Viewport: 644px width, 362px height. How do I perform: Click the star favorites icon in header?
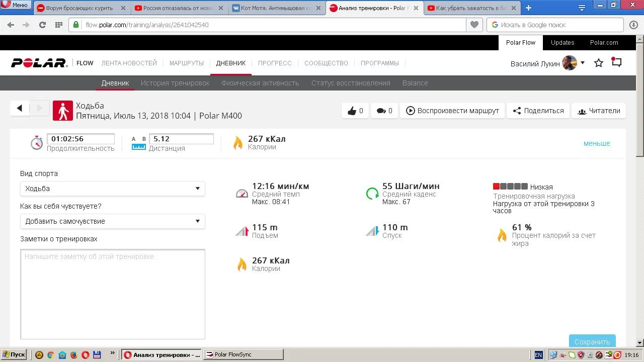pyautogui.click(x=599, y=63)
